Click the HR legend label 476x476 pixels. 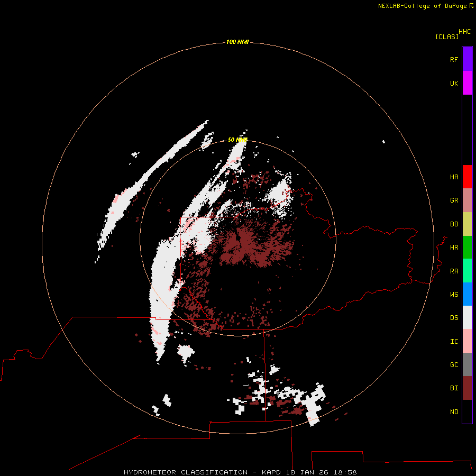(454, 248)
